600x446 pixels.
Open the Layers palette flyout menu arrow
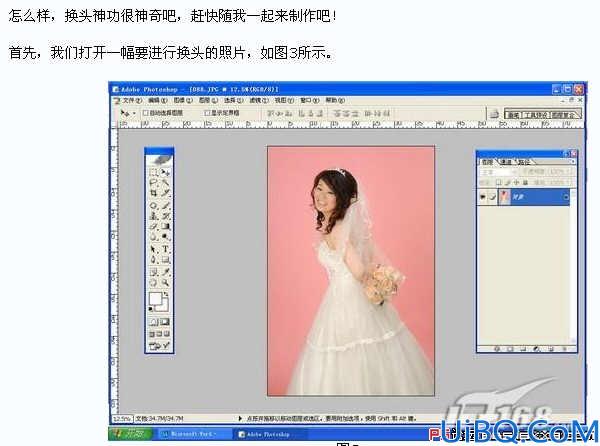pos(573,162)
